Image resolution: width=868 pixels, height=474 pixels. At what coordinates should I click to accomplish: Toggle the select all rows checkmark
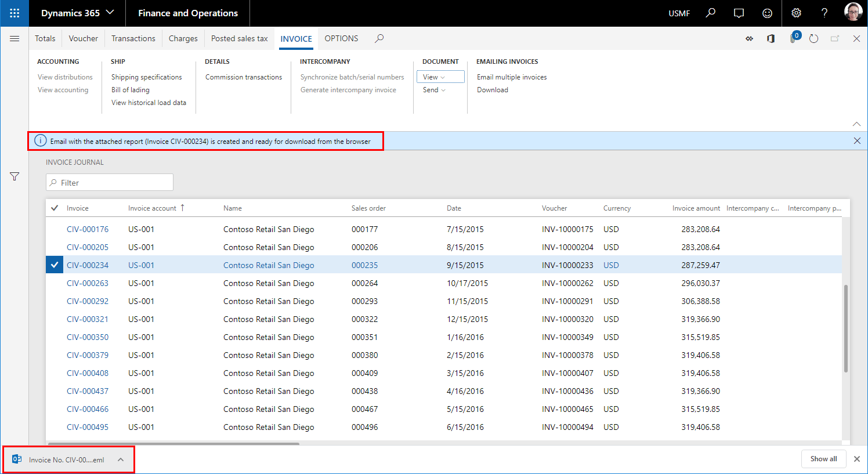55,208
